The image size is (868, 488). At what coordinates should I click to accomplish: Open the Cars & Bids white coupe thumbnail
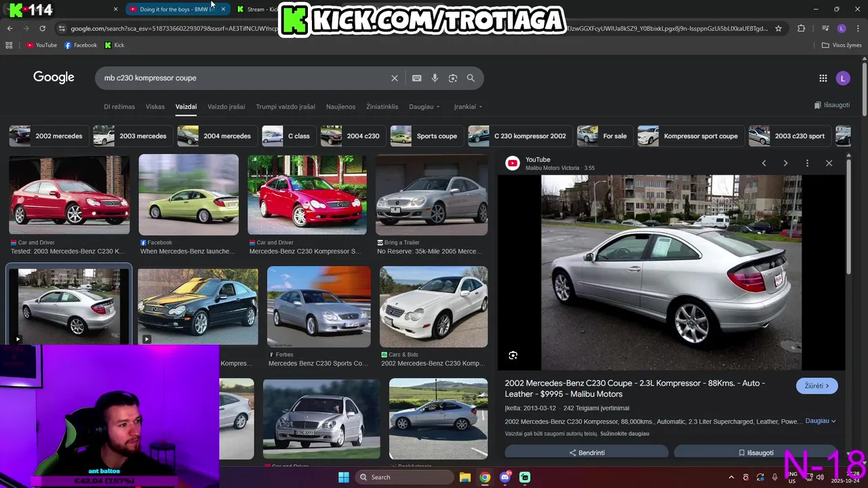click(x=433, y=306)
